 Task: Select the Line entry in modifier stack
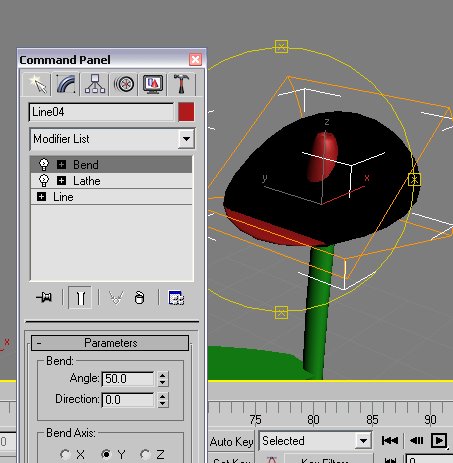(x=111, y=196)
